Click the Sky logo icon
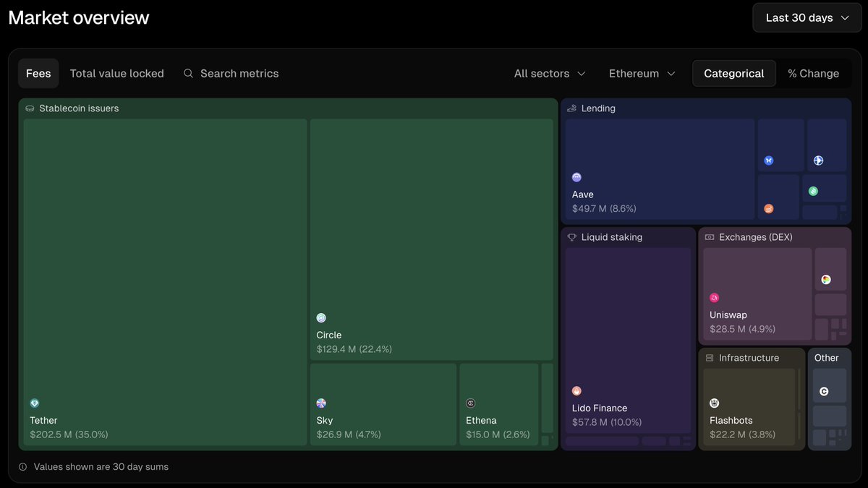Screen dimensions: 868x488 click(321, 403)
